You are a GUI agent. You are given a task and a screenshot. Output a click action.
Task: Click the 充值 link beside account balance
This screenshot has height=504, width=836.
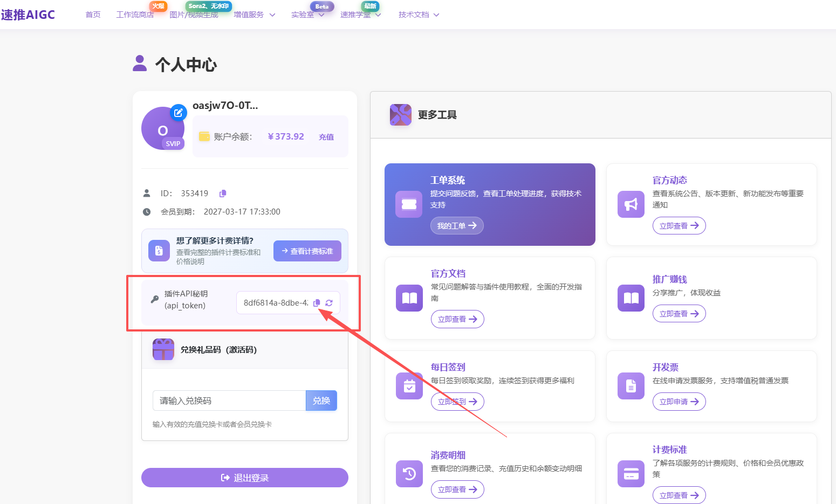click(326, 137)
